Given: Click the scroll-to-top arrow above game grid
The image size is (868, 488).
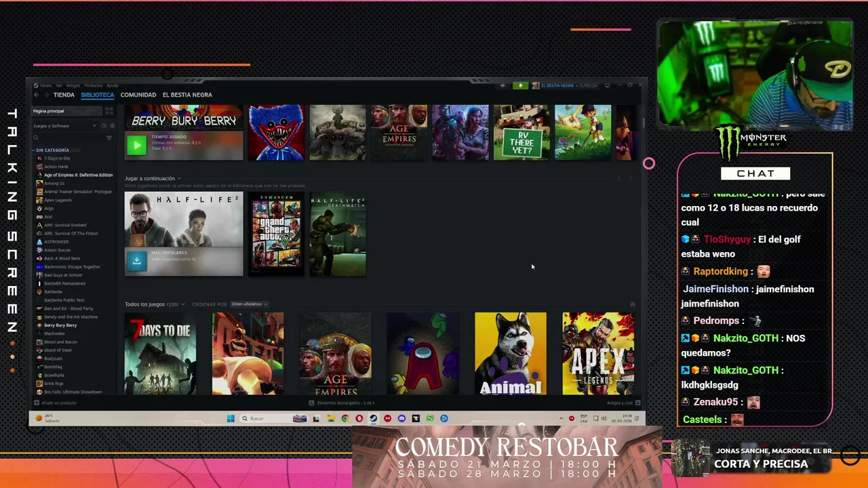Looking at the screenshot, I should pyautogui.click(x=632, y=304).
